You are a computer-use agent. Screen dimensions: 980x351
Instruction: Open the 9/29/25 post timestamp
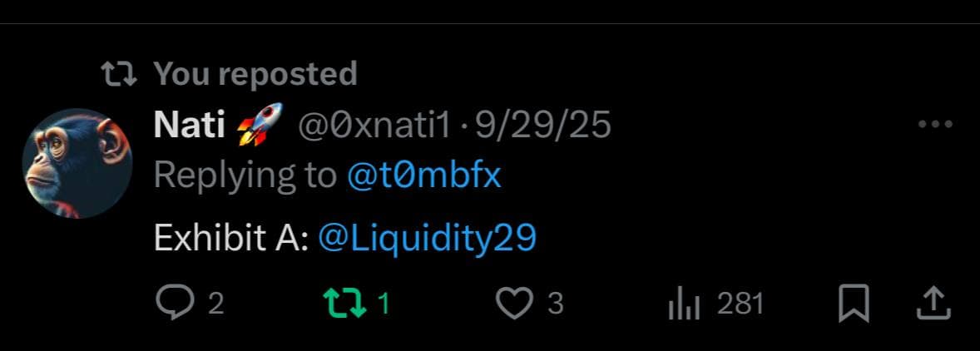pyautogui.click(x=542, y=126)
